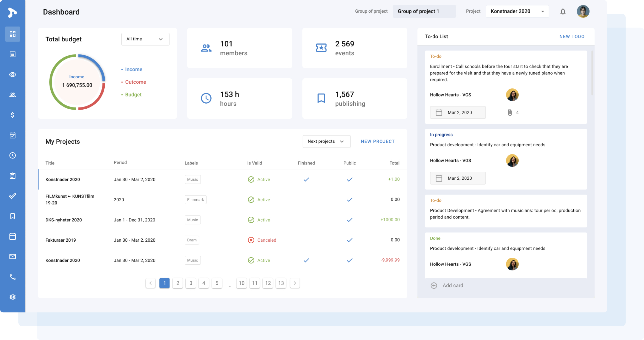Click the Music label on DKS-nyheter 2020

193,220
